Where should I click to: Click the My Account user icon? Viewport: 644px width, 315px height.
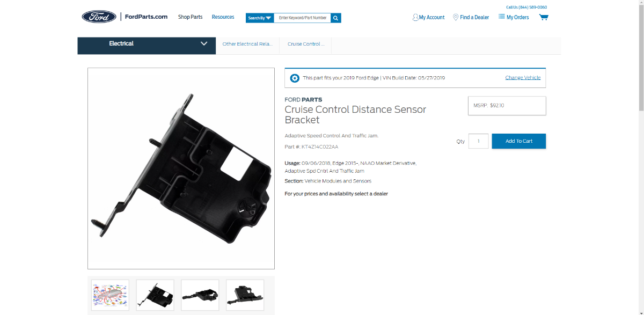(x=415, y=17)
